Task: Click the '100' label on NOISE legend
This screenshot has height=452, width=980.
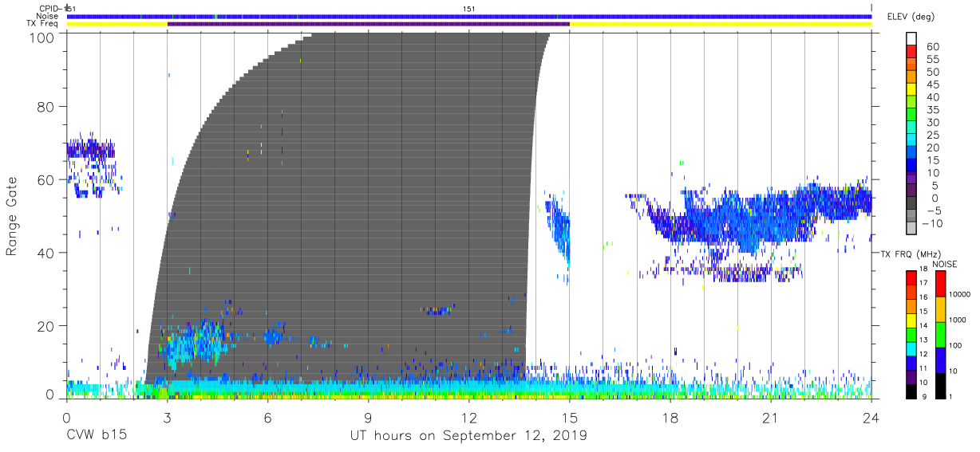Action: coord(956,345)
